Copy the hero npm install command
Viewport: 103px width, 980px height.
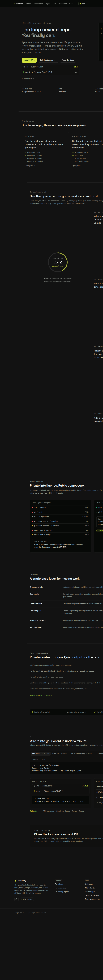click(76, 72)
